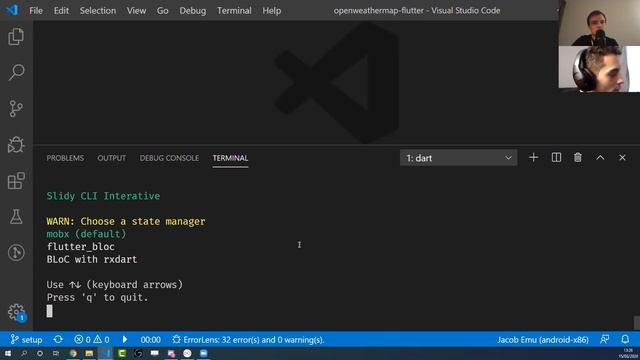Switch to the PROBLEMS tab
This screenshot has width=640, height=360.
[65, 158]
